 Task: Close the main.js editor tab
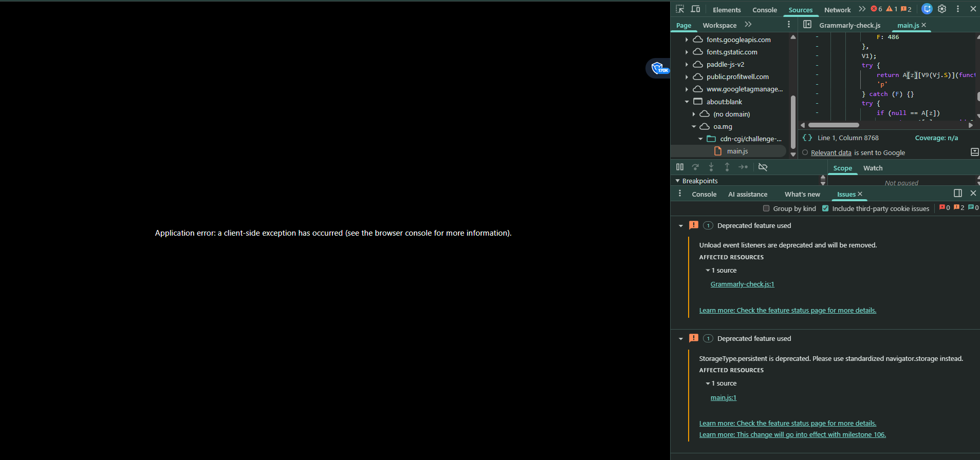pyautogui.click(x=924, y=25)
